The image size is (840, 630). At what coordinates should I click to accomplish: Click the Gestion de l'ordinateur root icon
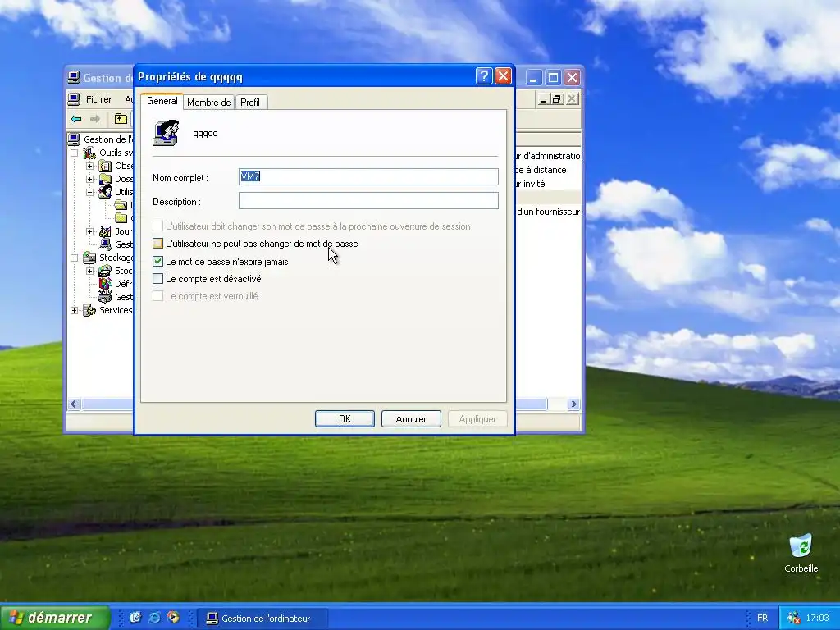click(x=75, y=139)
